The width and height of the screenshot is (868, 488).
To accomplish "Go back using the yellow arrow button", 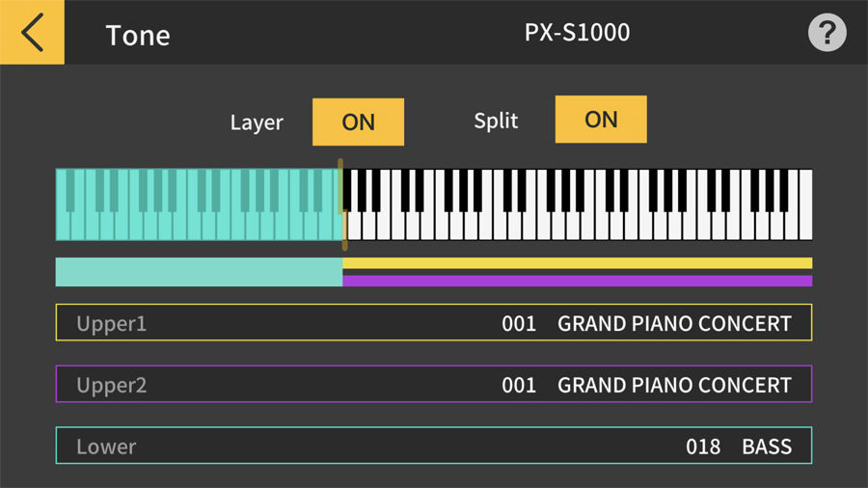I will 32,33.
